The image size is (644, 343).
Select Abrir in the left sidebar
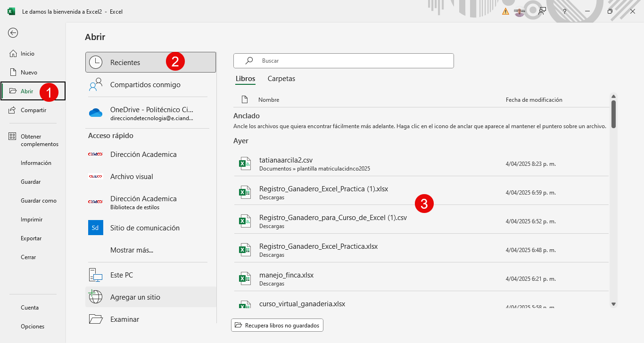33,91
